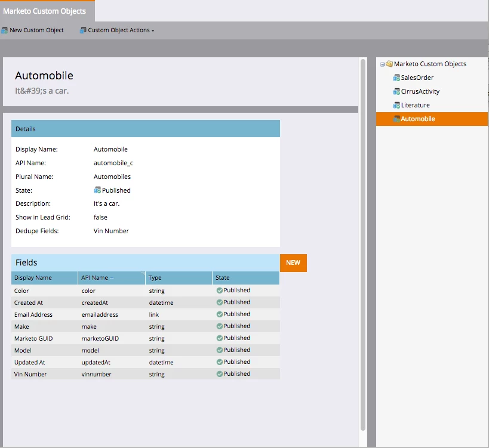Image resolution: width=489 pixels, height=448 pixels.
Task: Click the green check icon in Email Address row
Action: (x=220, y=314)
